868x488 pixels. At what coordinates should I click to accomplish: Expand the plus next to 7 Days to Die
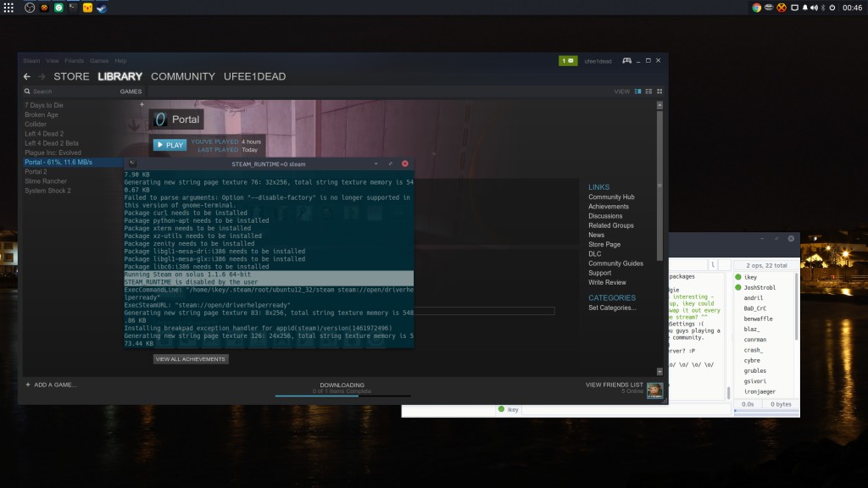point(142,104)
